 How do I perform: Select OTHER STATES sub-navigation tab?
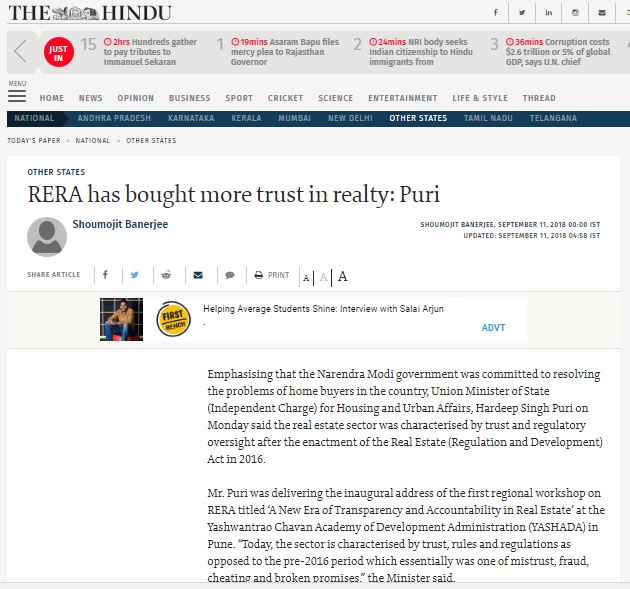point(418,118)
